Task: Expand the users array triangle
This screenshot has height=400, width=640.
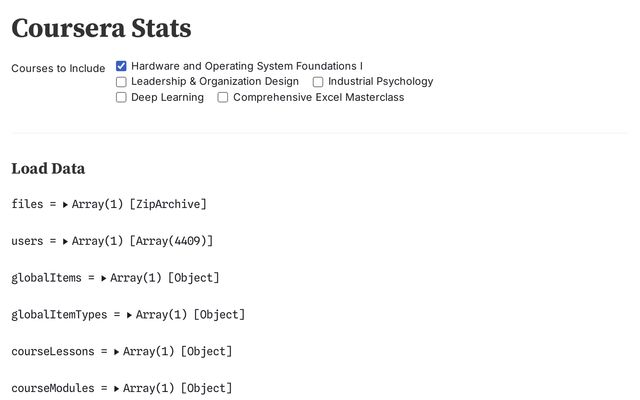Action: tap(65, 241)
